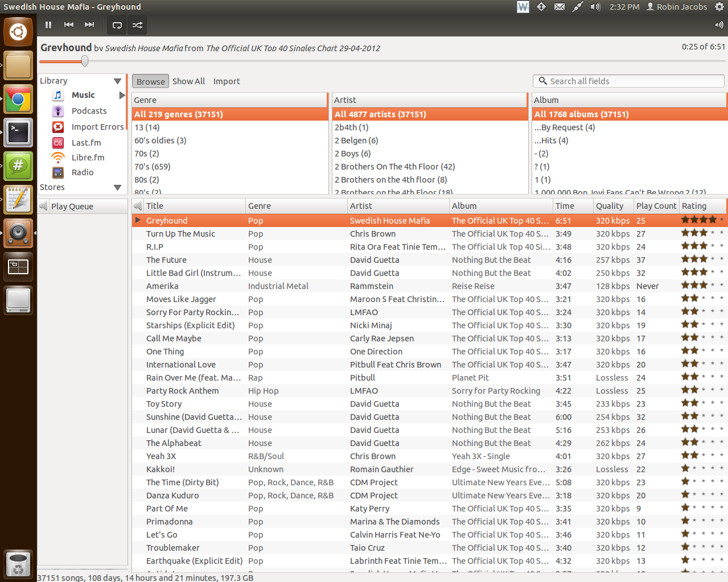
Task: Open the Ubuntu Dash home
Action: [x=18, y=31]
